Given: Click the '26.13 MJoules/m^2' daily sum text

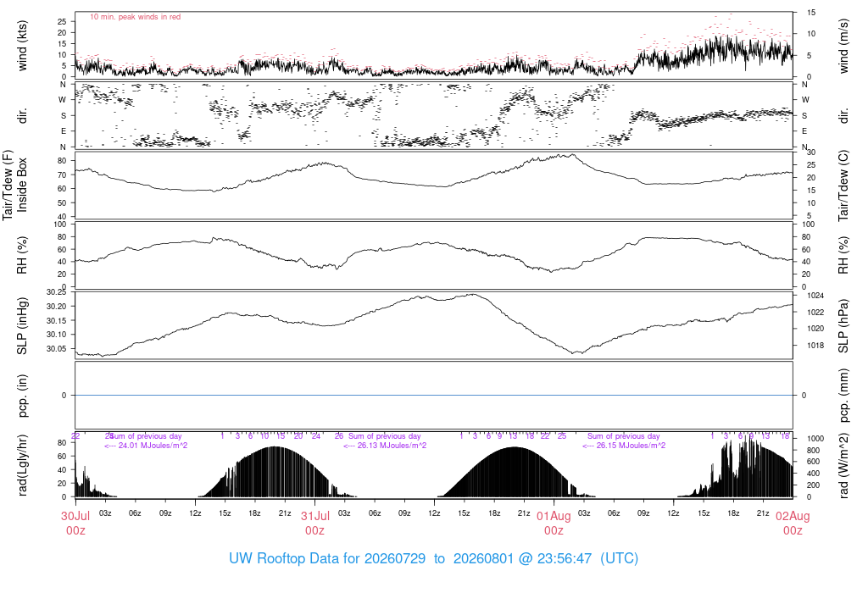Looking at the screenshot, I should click(385, 446).
